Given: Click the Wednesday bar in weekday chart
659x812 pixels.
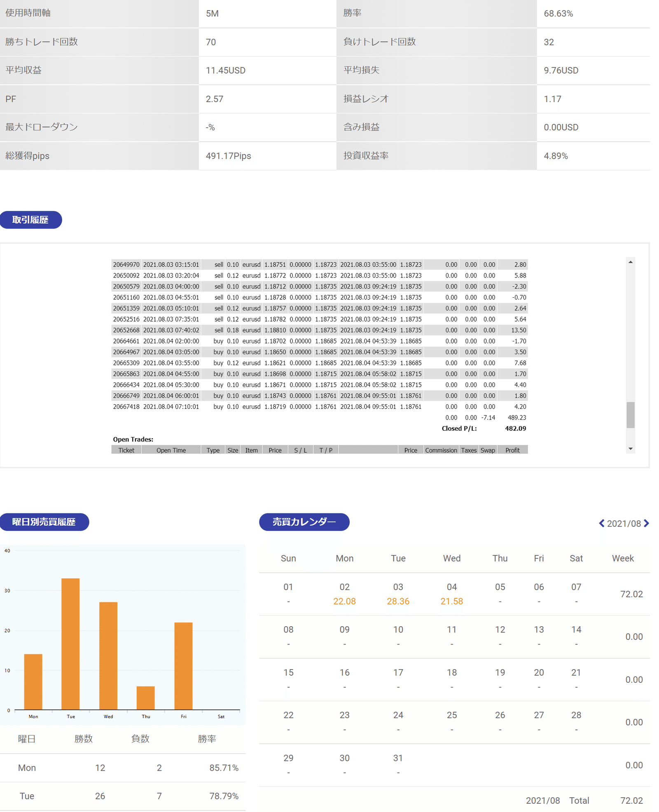Looking at the screenshot, I should pos(108,656).
